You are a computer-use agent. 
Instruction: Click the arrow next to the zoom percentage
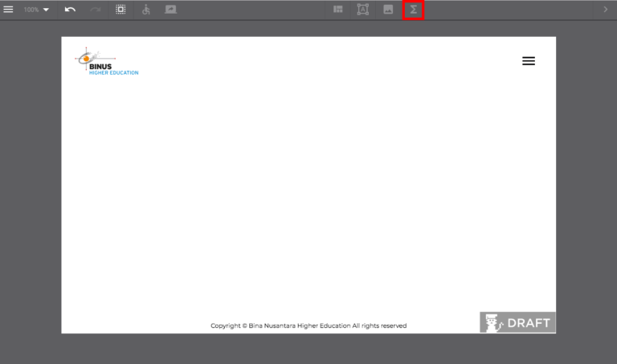click(x=46, y=10)
